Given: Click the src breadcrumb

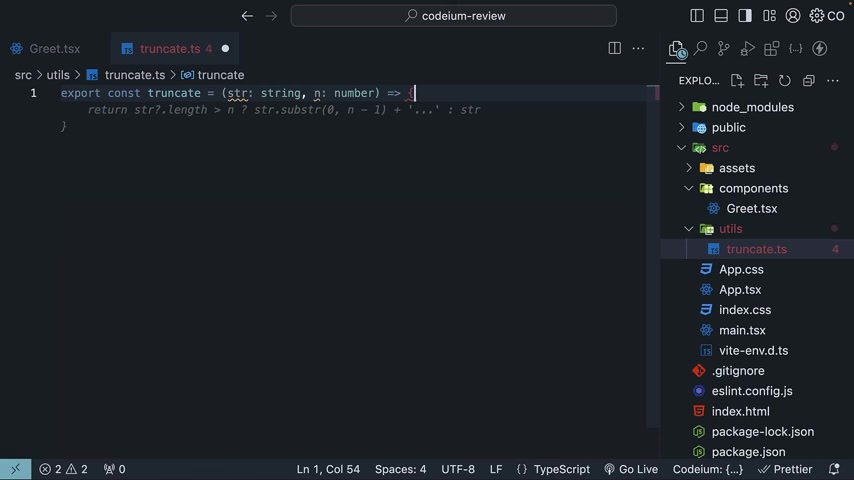Looking at the screenshot, I should (x=23, y=75).
